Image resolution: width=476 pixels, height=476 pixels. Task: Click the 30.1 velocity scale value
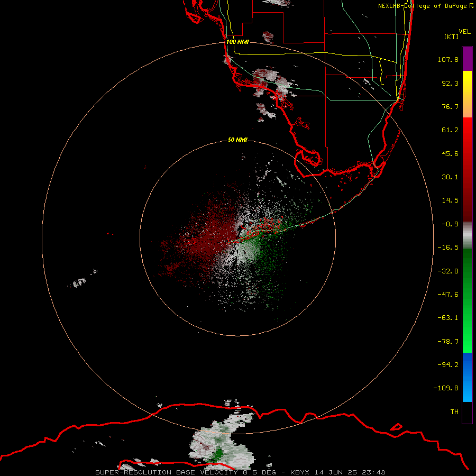(450, 177)
